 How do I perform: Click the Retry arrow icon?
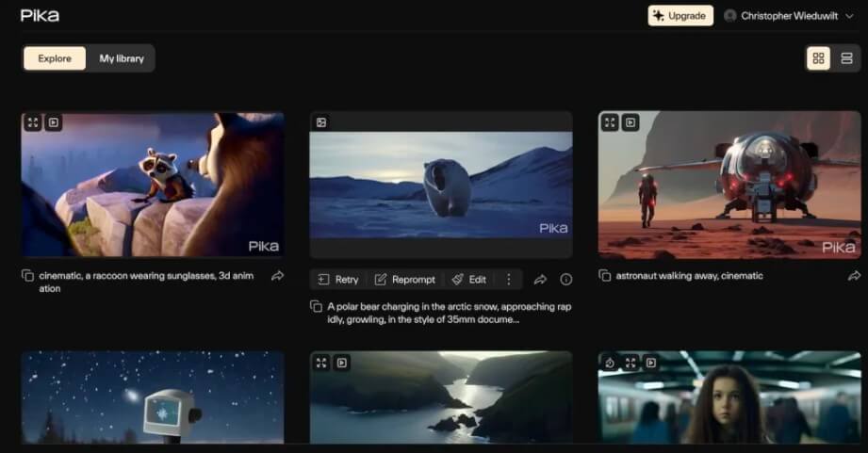pos(324,280)
